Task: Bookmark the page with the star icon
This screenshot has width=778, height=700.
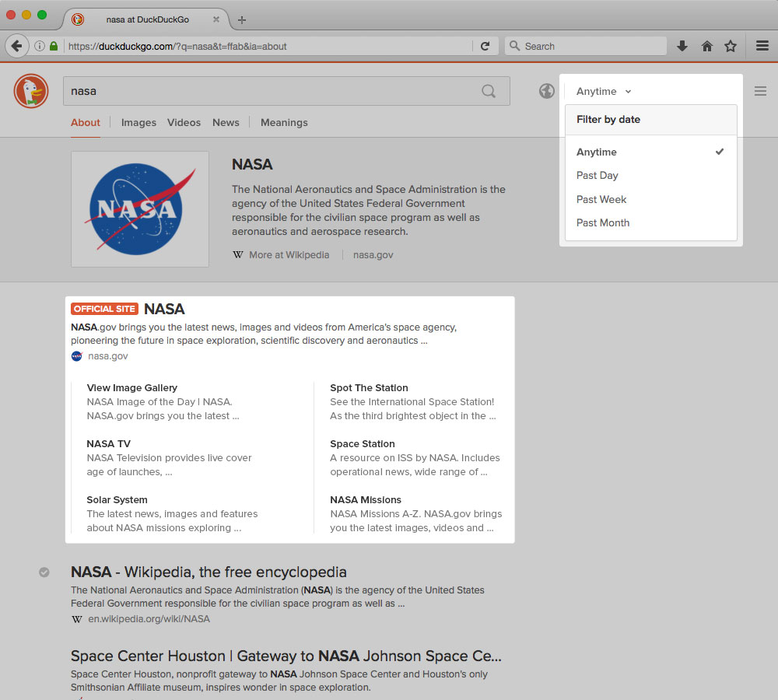Action: pyautogui.click(x=731, y=46)
